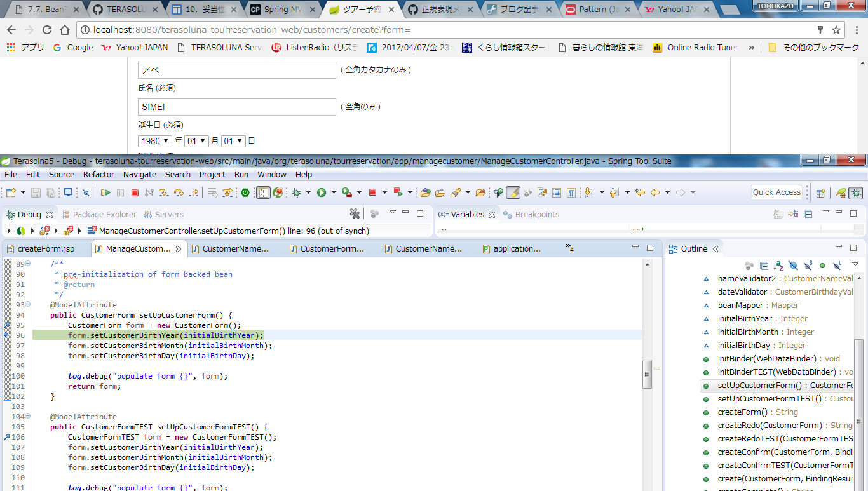The image size is (868, 491).
Task: Toggle Mark Occurrences highlighter icon
Action: pyautogui.click(x=513, y=192)
